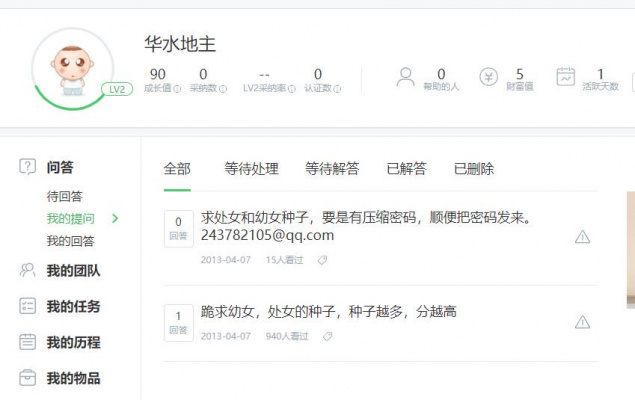Switch to the 已删除 tab
Viewport: 635px width, 400px height.
click(x=474, y=168)
